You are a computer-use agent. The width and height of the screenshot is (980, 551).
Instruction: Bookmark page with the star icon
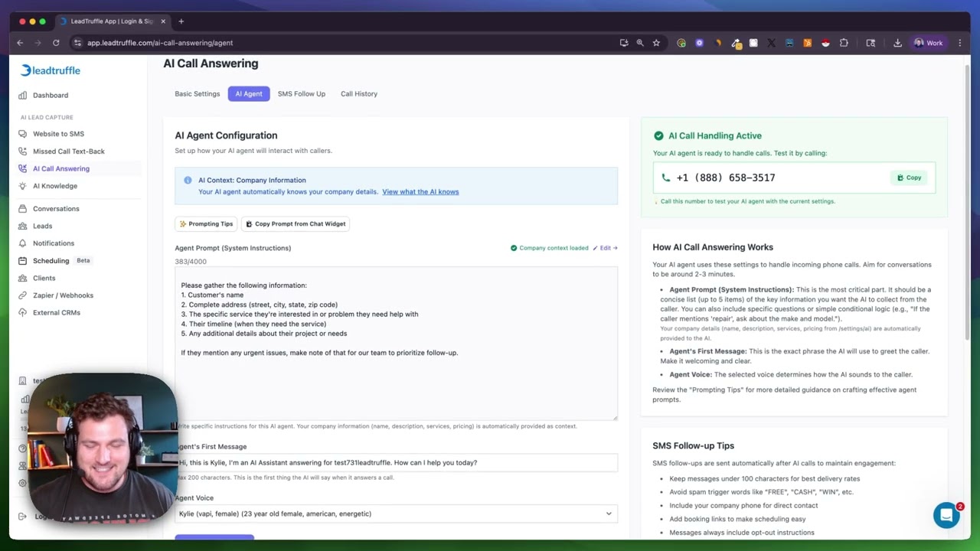(x=656, y=43)
